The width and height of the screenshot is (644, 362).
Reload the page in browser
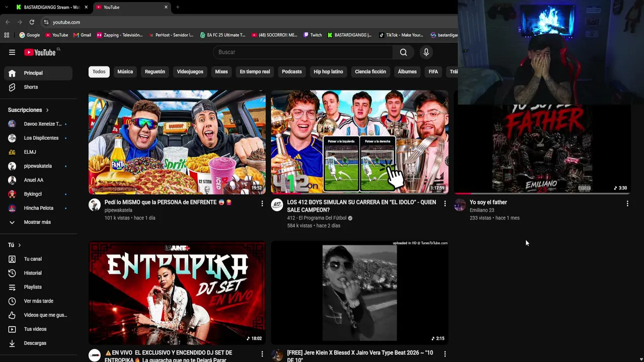coord(32,22)
